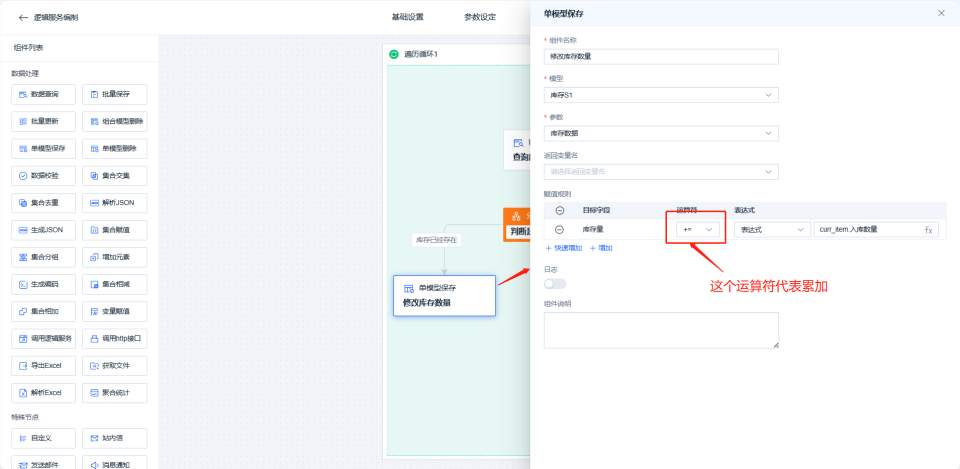Click the 目标字段 column header

coord(596,210)
